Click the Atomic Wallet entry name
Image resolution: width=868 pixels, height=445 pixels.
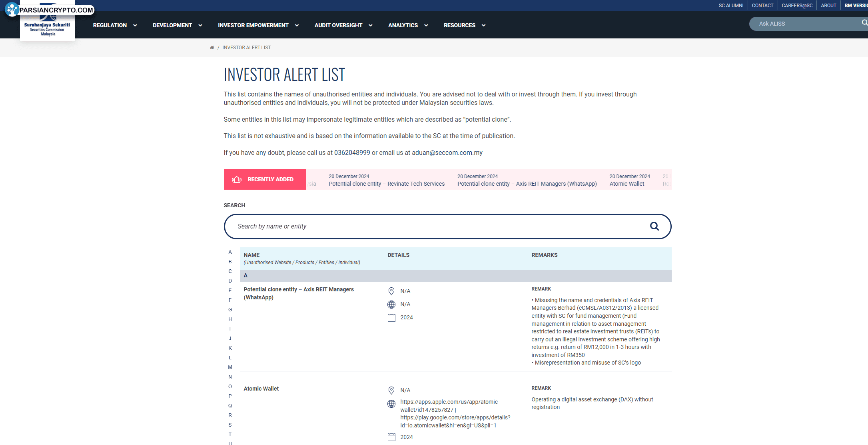click(261, 389)
